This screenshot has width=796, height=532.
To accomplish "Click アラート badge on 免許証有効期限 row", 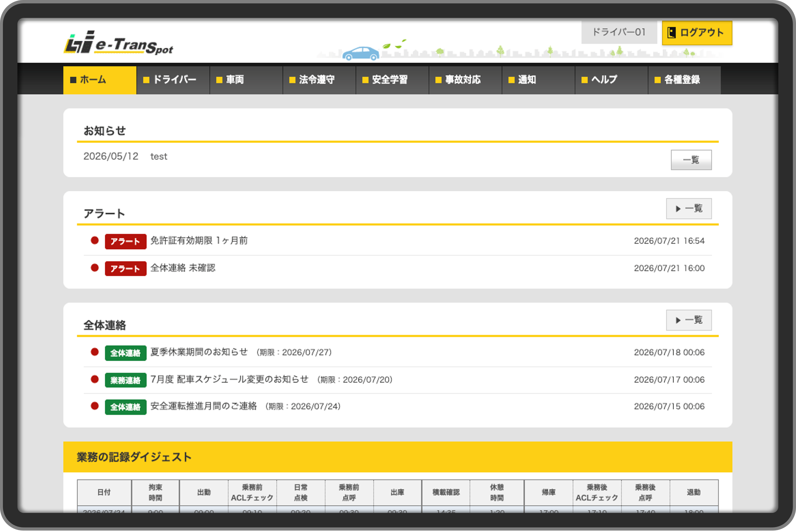I will click(126, 242).
